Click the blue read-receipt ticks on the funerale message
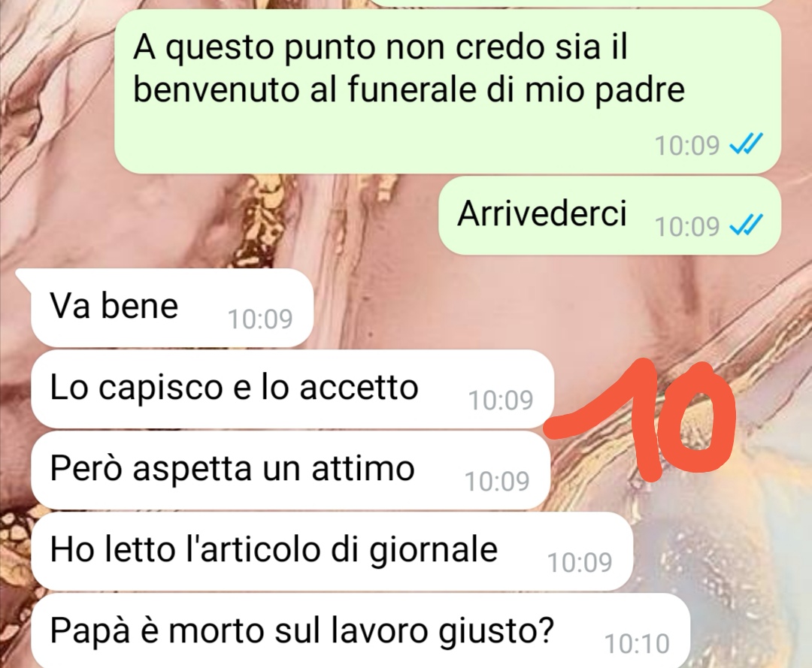Viewport: 812px width, 668px height. click(x=746, y=144)
